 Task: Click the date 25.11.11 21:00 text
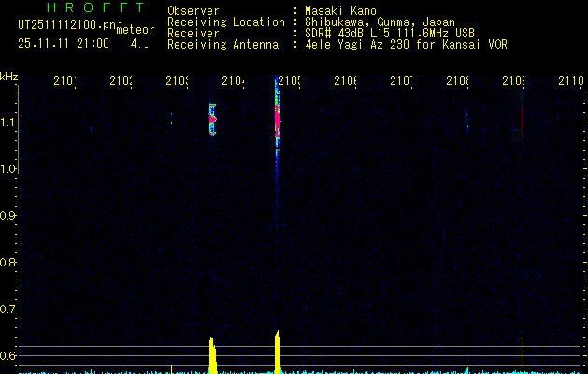coord(64,44)
